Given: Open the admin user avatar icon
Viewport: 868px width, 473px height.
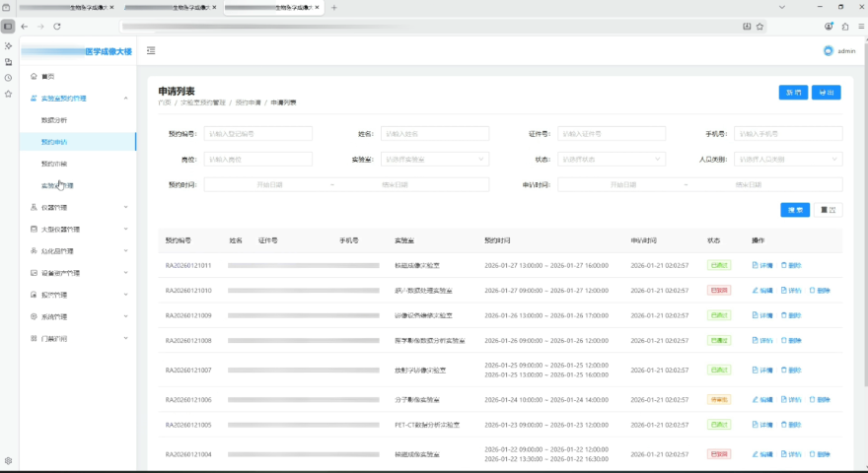Looking at the screenshot, I should 829,51.
